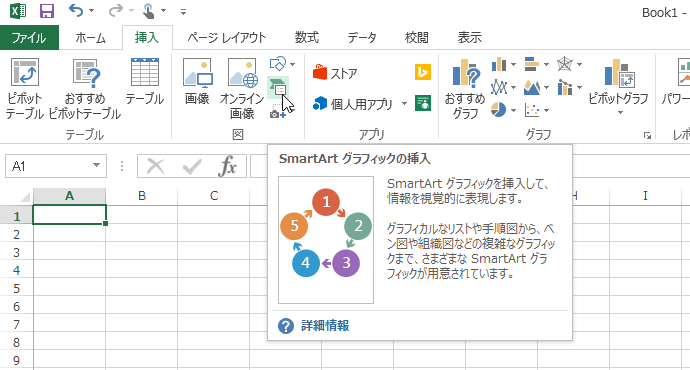Select row 5 header
Screen dimensions: 690x370
(16, 289)
